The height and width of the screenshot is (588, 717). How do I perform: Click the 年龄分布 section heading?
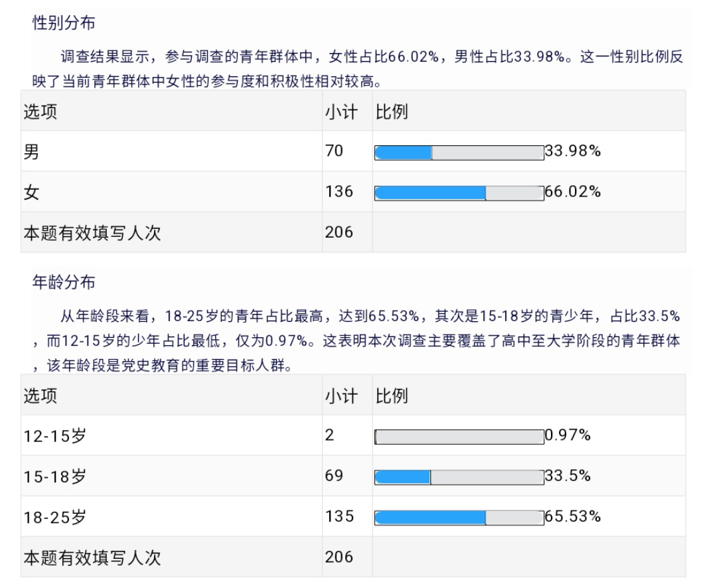pyautogui.click(x=64, y=281)
